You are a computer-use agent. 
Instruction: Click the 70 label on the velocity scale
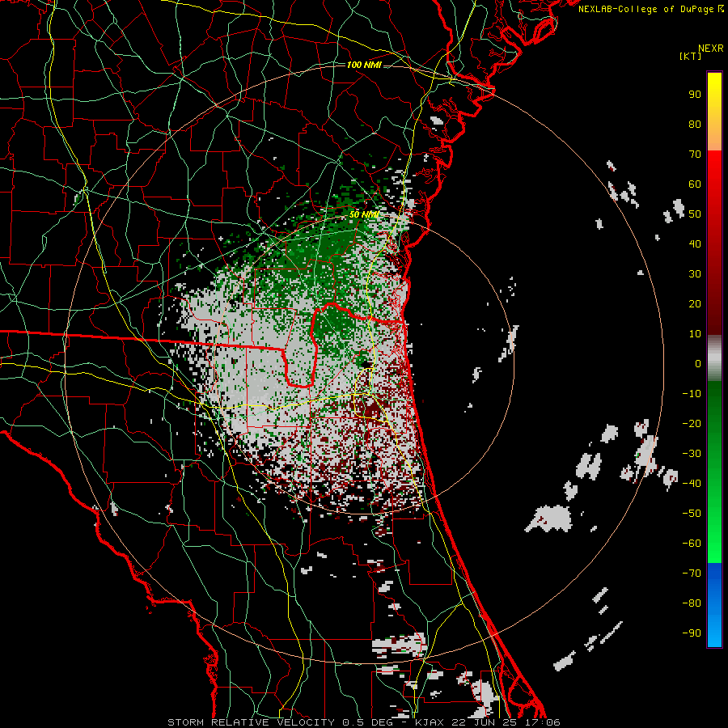coord(695,154)
